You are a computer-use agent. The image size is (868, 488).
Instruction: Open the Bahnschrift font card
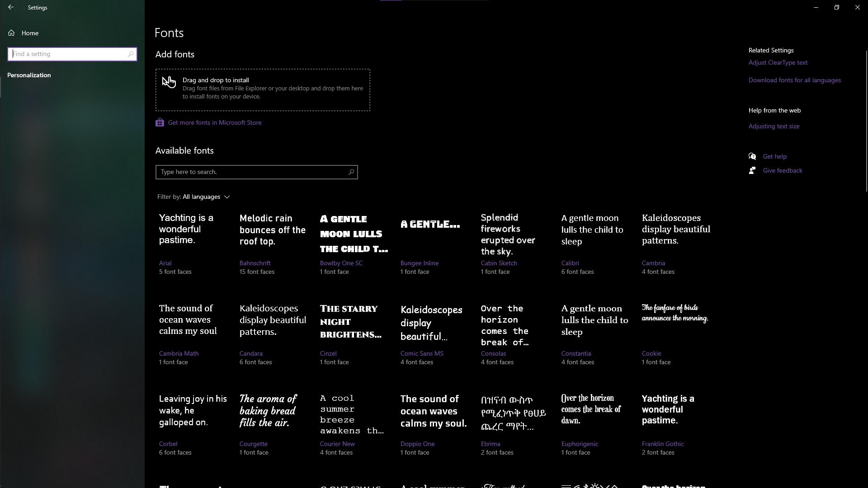coord(274,244)
